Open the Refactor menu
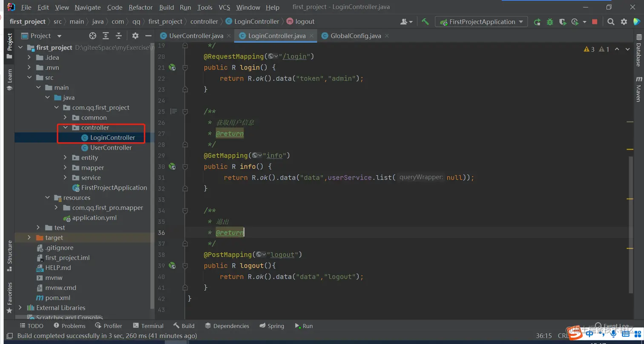Screen dimensions: 644x344 pos(141,7)
